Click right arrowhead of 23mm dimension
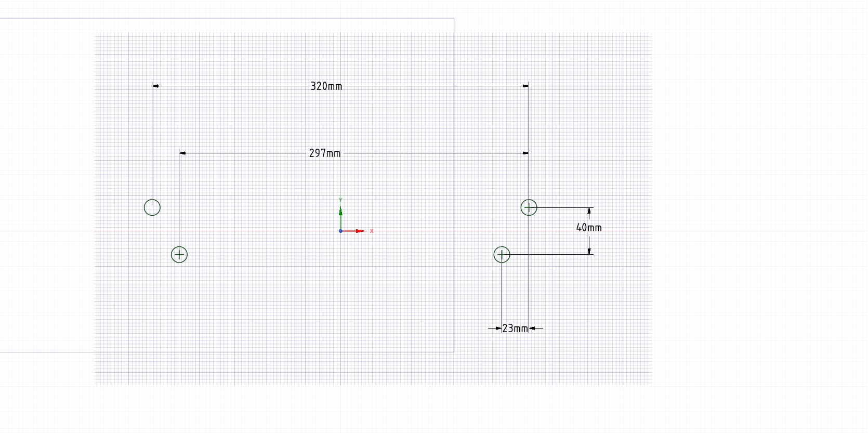Image resolution: width=868 pixels, height=433 pixels. [x=532, y=329]
